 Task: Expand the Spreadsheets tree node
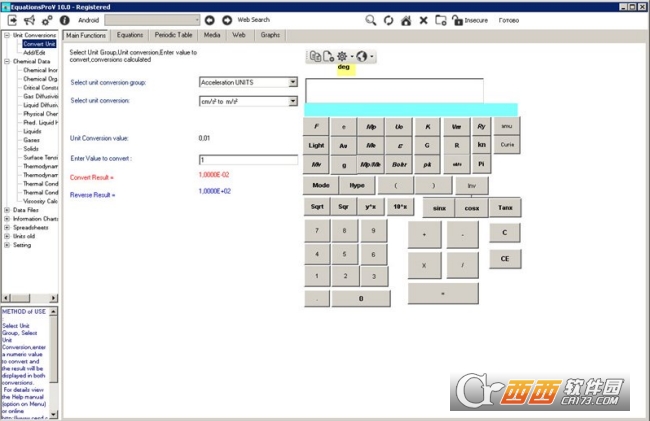tap(7, 227)
